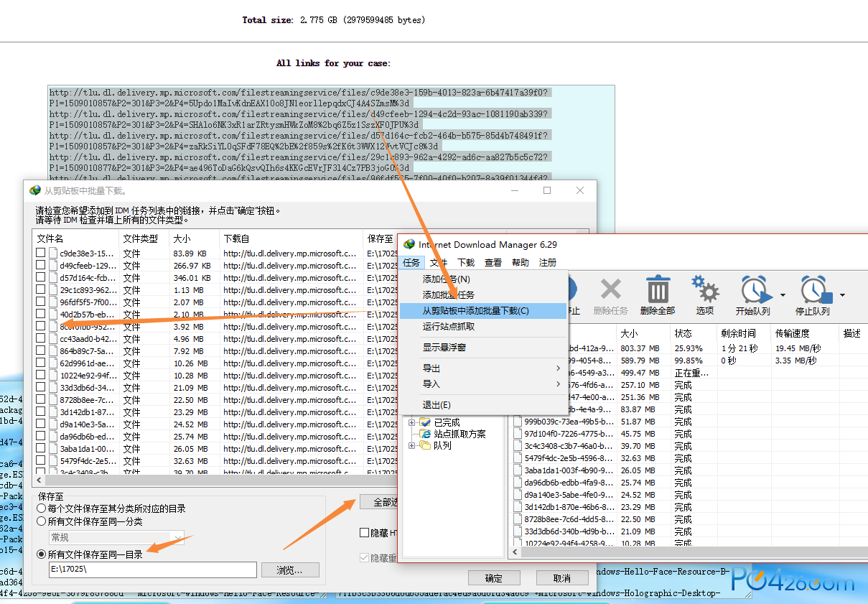Click the 25.93% status cell in IDM

click(x=688, y=348)
